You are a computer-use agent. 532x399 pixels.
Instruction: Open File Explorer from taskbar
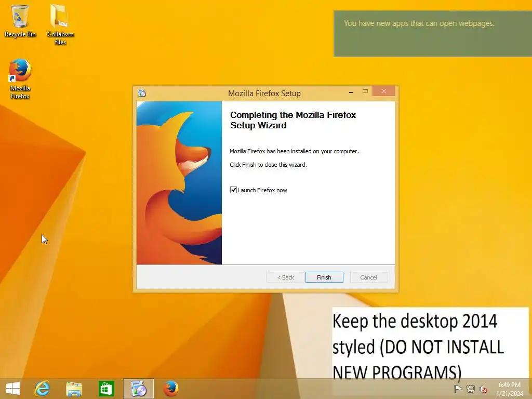(x=74, y=389)
